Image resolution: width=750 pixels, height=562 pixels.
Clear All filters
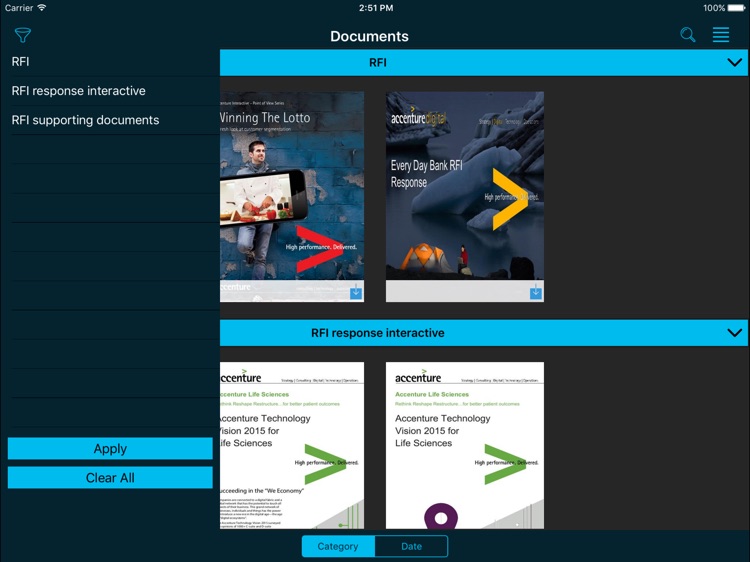tap(110, 477)
